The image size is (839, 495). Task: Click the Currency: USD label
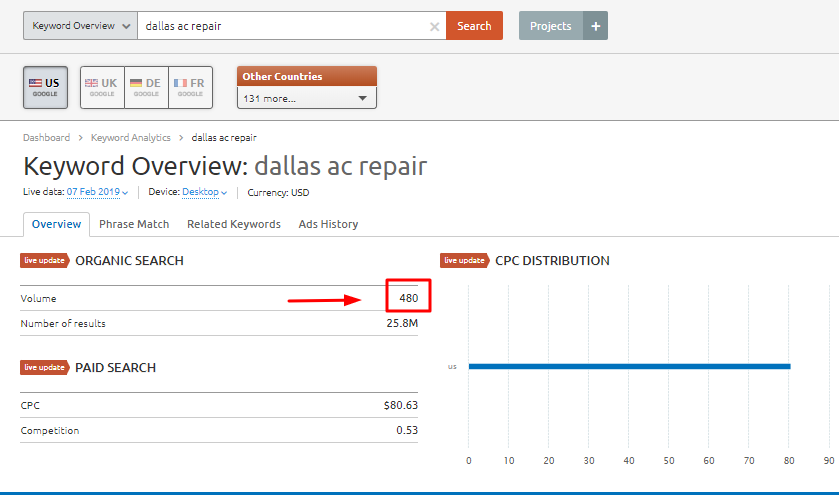coord(278,193)
